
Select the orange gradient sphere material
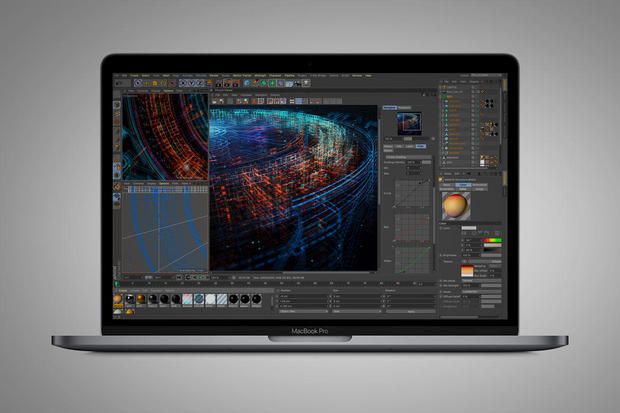click(x=117, y=299)
